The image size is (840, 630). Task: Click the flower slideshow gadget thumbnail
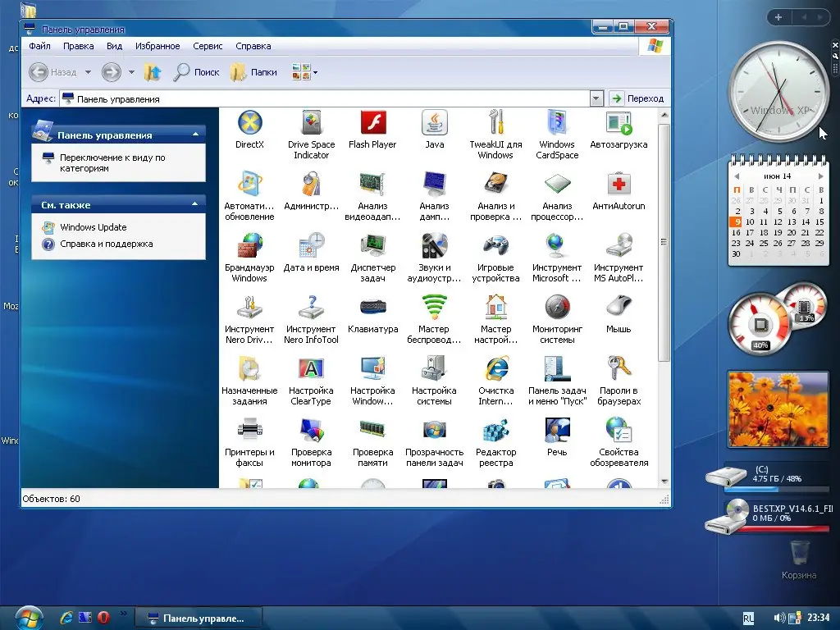778,409
